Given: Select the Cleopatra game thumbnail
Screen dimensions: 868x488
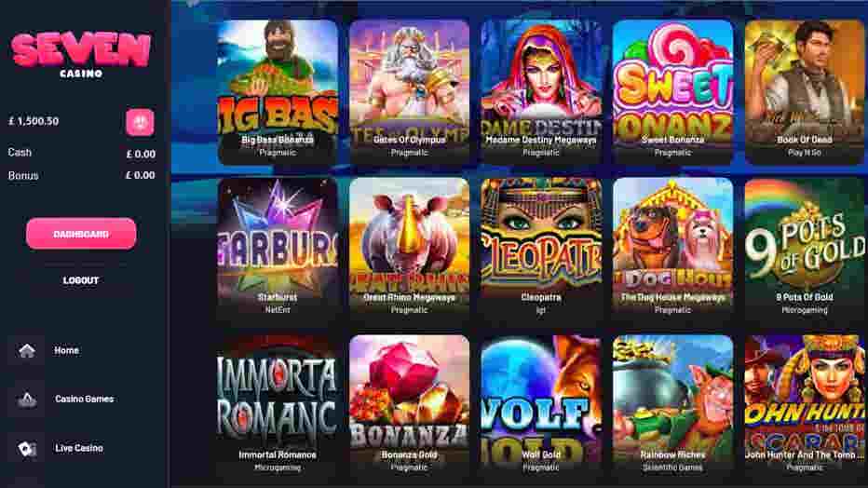Looking at the screenshot, I should (x=541, y=251).
